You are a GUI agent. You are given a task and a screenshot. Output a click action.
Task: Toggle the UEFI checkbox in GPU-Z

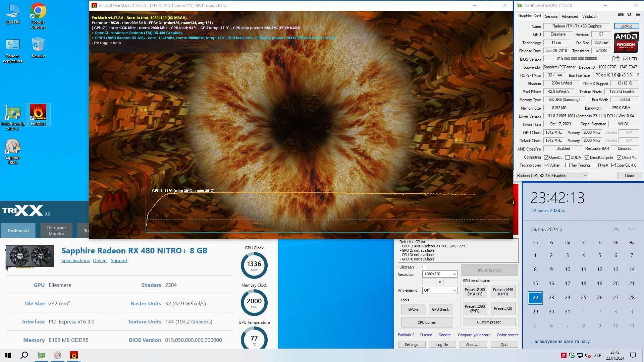[626, 59]
